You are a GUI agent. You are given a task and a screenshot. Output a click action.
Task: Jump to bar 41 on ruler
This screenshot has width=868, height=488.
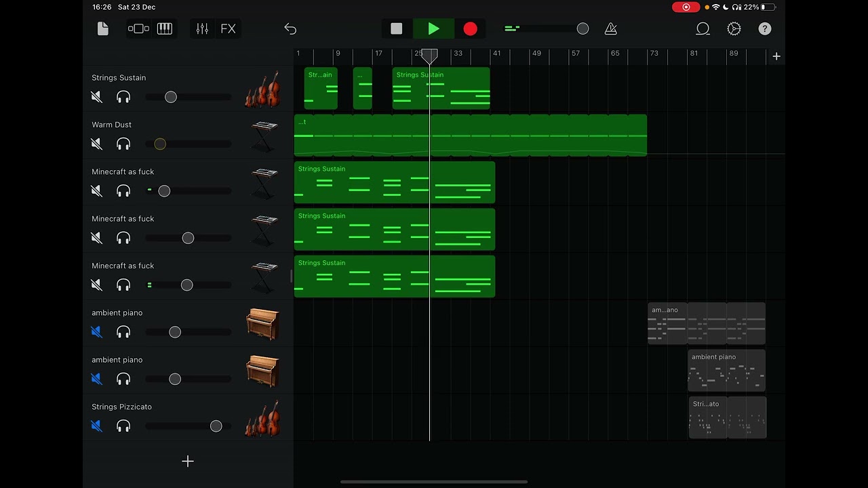[496, 54]
